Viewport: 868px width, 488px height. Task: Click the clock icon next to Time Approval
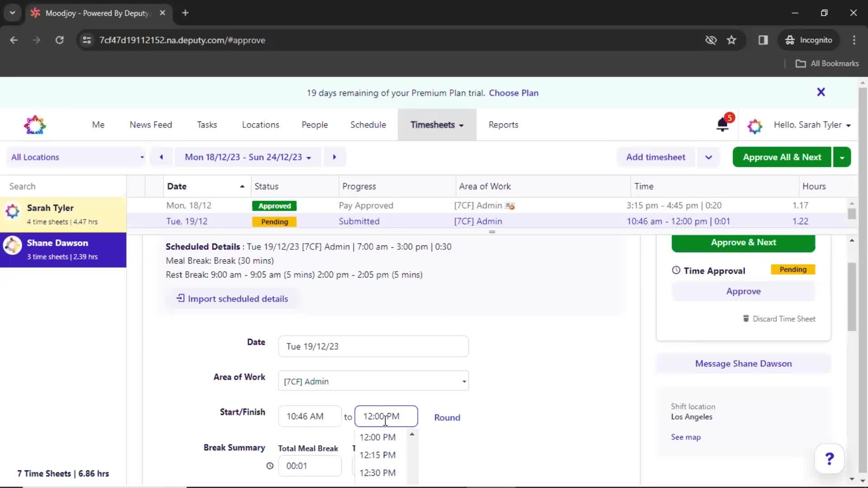pos(676,270)
